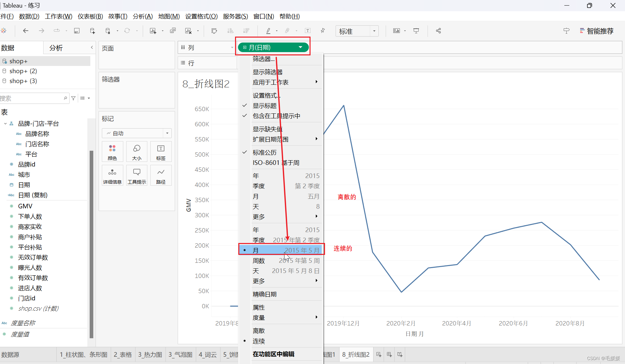Click the presentation mode icon
Viewport: 625px width, 364px height.
(x=416, y=31)
